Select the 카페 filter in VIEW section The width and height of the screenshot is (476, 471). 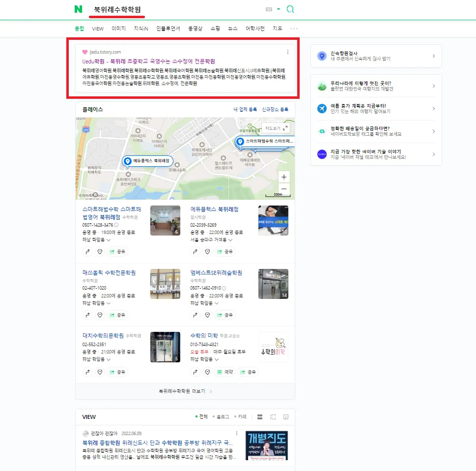click(240, 416)
